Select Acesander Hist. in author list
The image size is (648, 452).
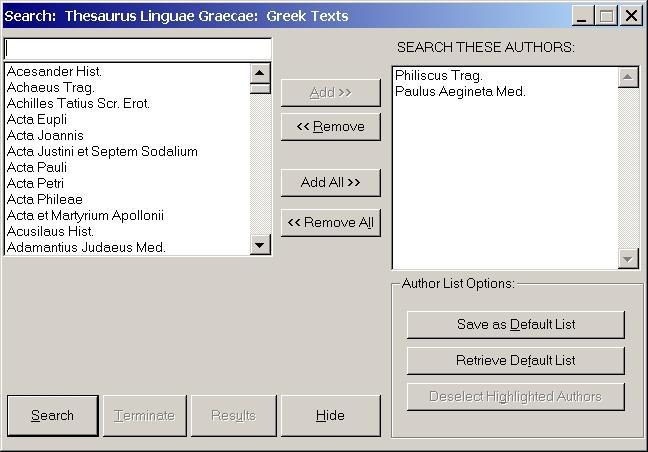(x=127, y=71)
